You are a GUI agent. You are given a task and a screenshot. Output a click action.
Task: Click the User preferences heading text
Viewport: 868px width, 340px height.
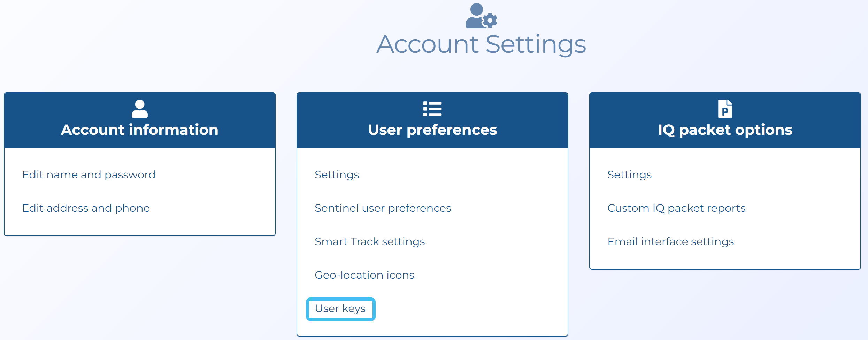[x=432, y=130]
